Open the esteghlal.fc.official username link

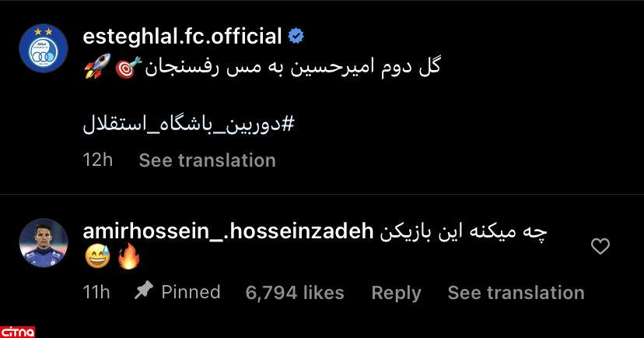(x=181, y=36)
